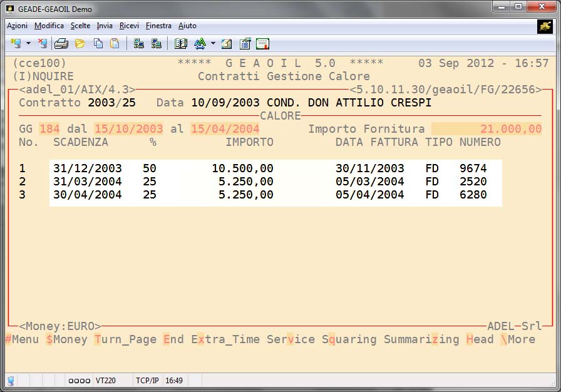Click the open book icon in toolbar
561x392 pixels.
(181, 44)
